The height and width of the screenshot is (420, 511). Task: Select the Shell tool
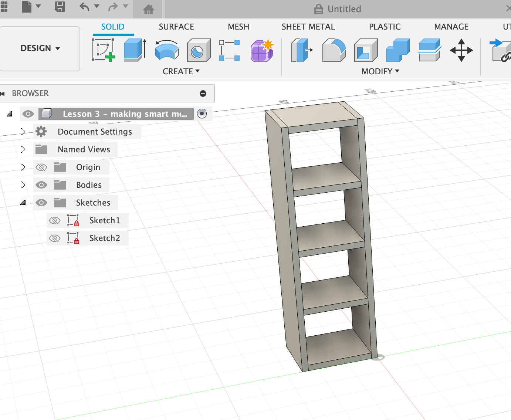pyautogui.click(x=366, y=50)
